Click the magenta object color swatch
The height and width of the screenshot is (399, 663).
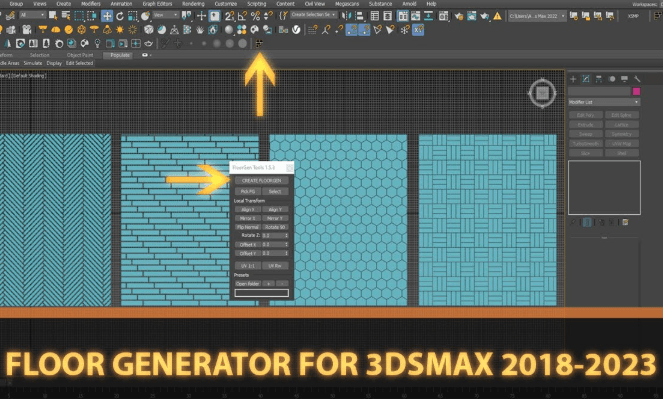pyautogui.click(x=636, y=91)
